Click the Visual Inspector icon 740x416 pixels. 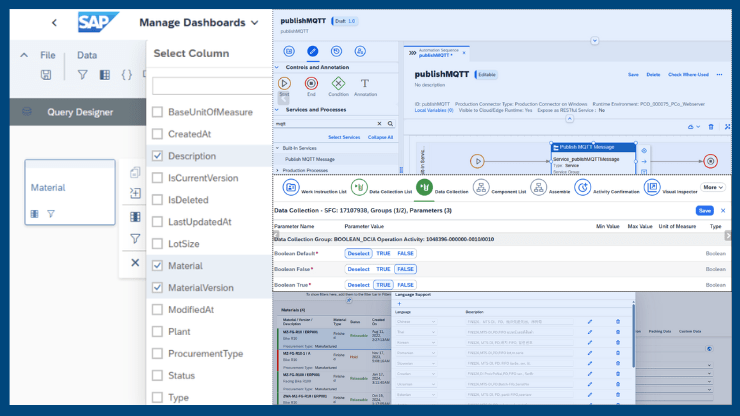652,187
